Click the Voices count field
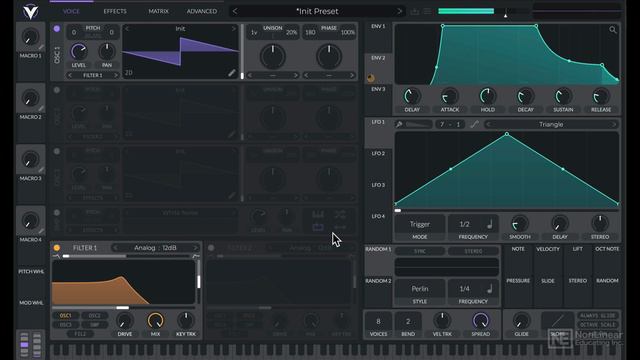Image resolution: width=640 pixels, height=360 pixels. (378, 322)
